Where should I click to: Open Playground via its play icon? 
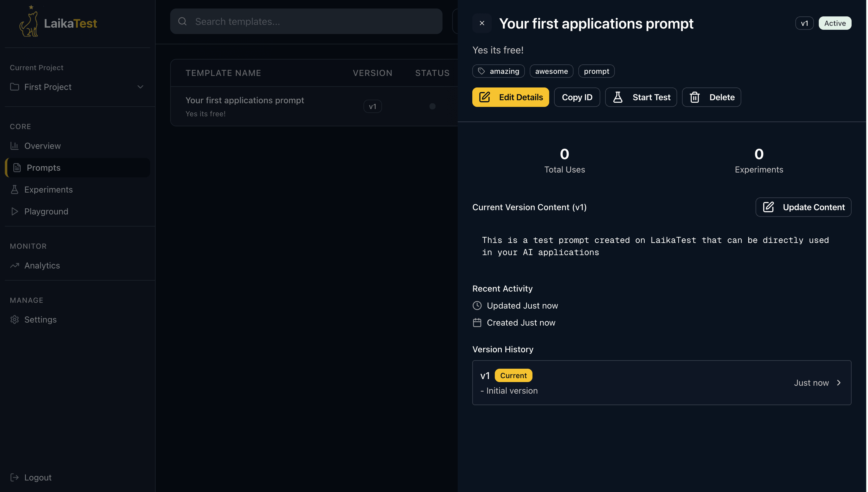[x=15, y=211]
